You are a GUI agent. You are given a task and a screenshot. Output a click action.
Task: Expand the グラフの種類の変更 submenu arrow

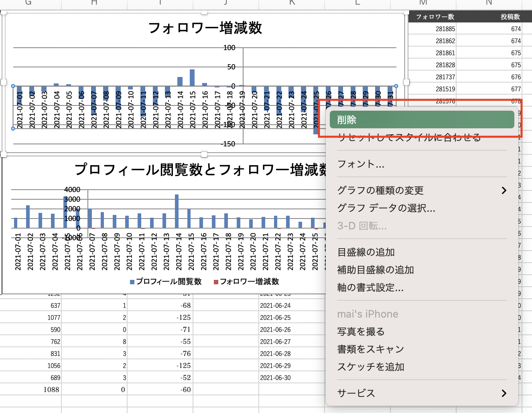pos(504,190)
